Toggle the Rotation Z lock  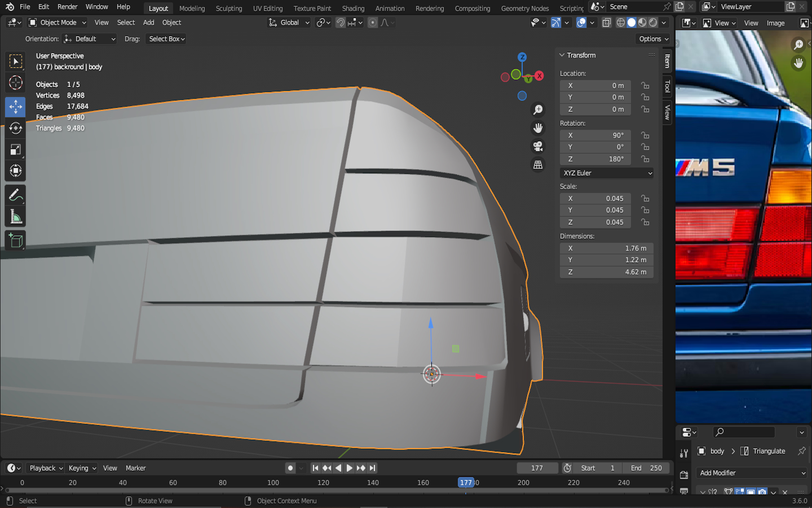645,159
